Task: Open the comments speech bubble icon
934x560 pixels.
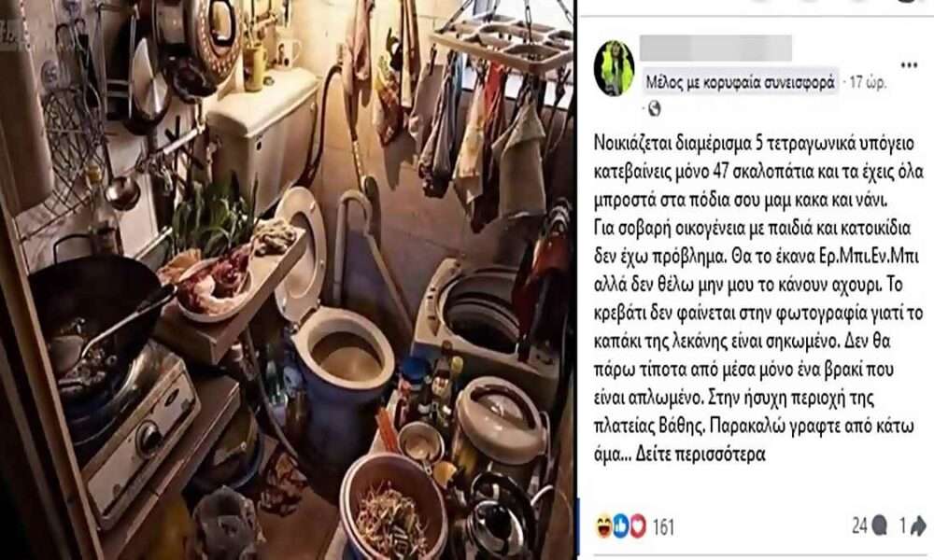Action: click(880, 525)
